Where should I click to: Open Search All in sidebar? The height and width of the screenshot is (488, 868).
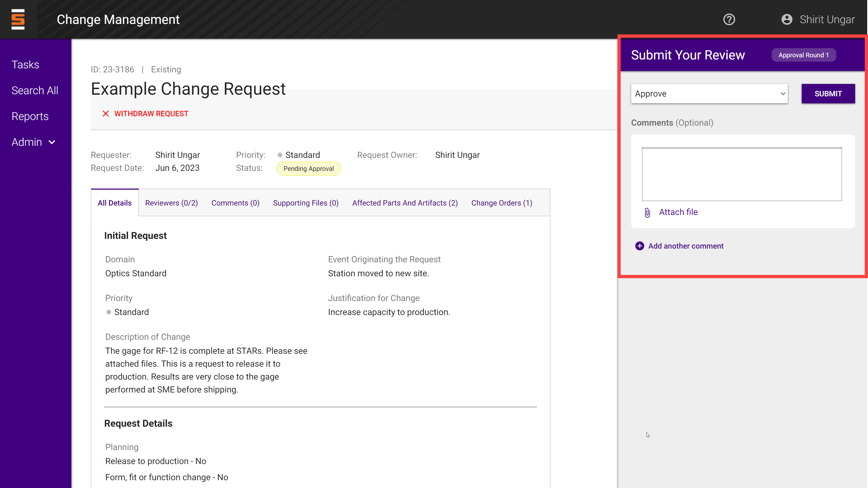pos(35,90)
